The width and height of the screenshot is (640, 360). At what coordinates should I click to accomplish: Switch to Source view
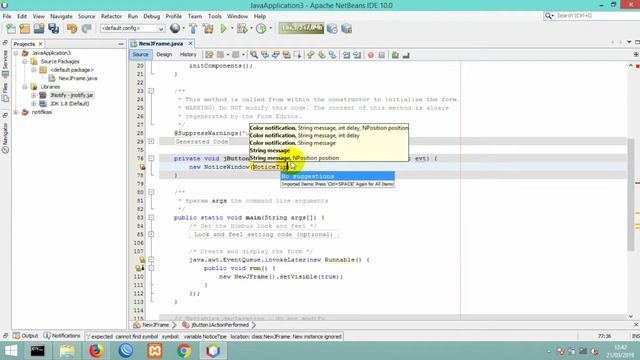click(140, 55)
